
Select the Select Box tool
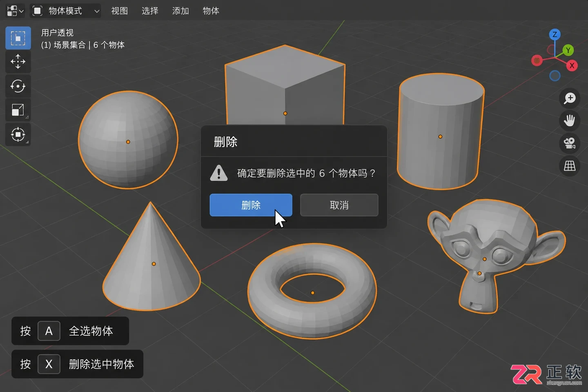click(x=18, y=38)
